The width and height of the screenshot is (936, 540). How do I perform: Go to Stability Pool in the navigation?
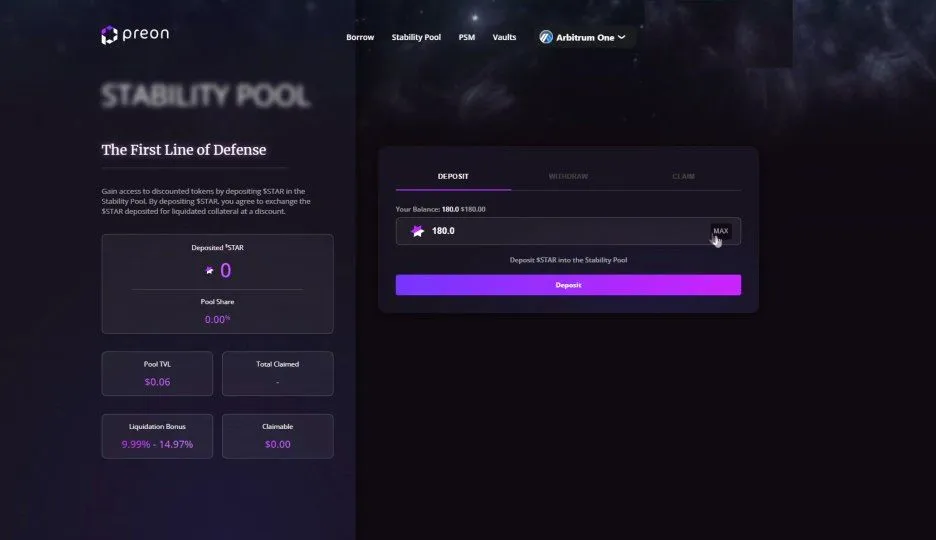click(416, 37)
